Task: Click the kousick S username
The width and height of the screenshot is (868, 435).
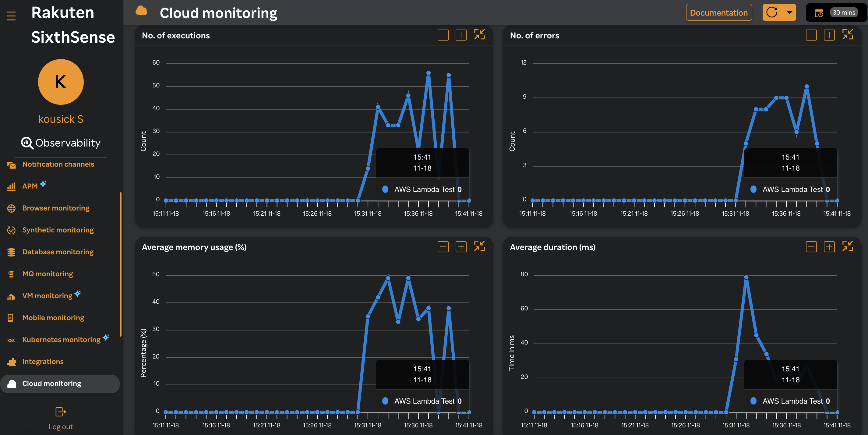Action: click(61, 119)
